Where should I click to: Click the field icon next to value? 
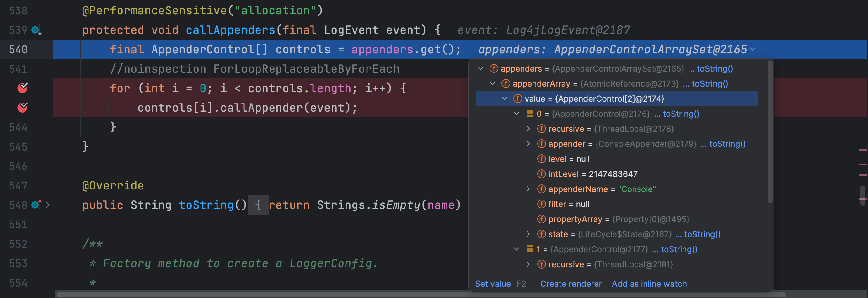517,99
